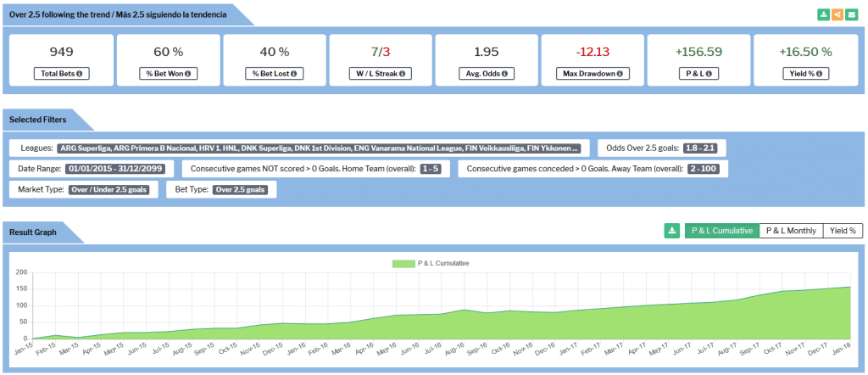This screenshot has height=375, width=868.
Task: Click the Leagues filter list badge
Action: coord(319,148)
